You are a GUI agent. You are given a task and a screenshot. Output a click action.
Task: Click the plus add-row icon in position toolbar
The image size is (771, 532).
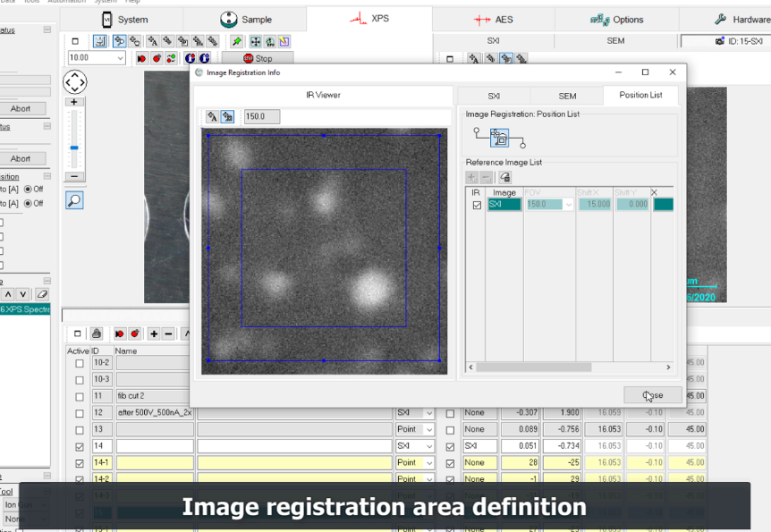154,334
